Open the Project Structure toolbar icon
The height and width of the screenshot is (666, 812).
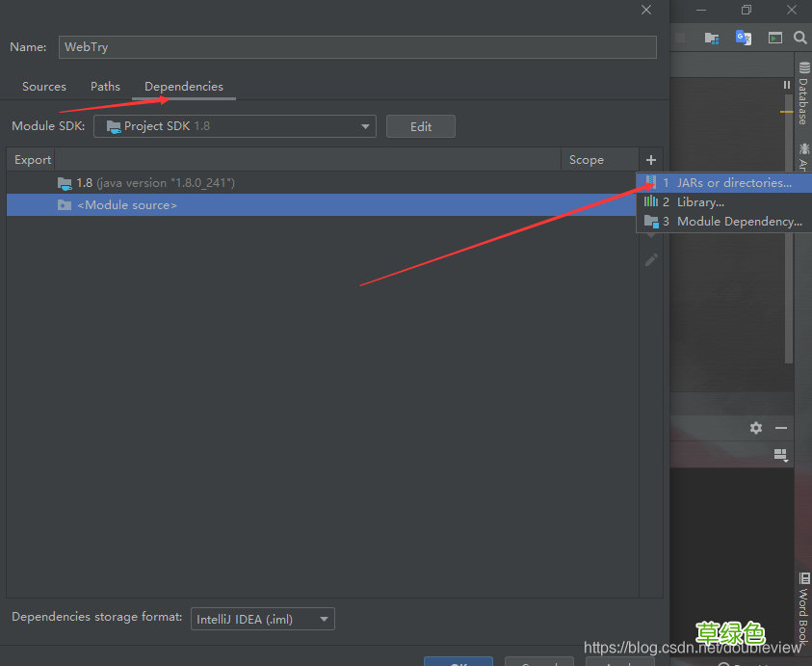(x=712, y=38)
